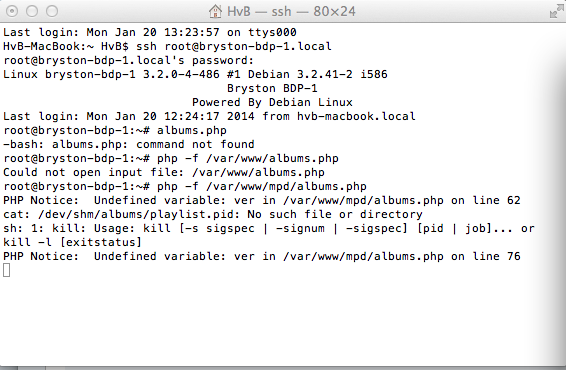Image resolution: width=566 pixels, height=370 pixels.
Task: Click the 'command not found' error line
Action: [x=129, y=144]
